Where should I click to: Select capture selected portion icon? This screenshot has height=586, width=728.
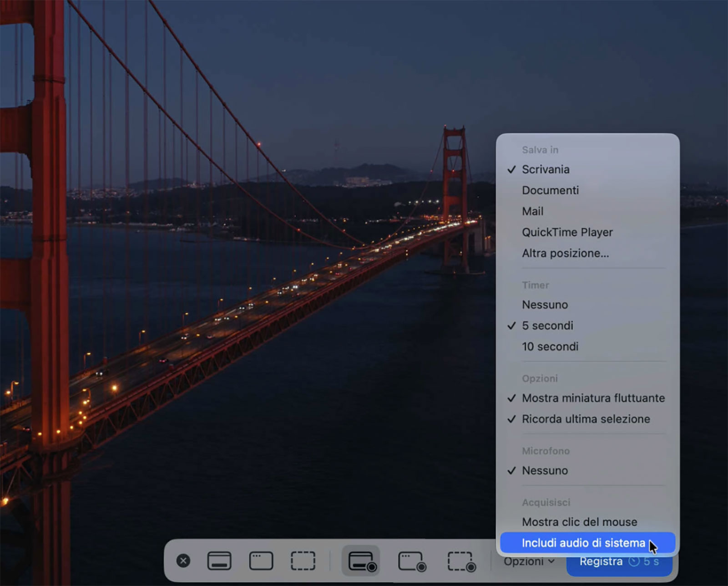click(303, 561)
